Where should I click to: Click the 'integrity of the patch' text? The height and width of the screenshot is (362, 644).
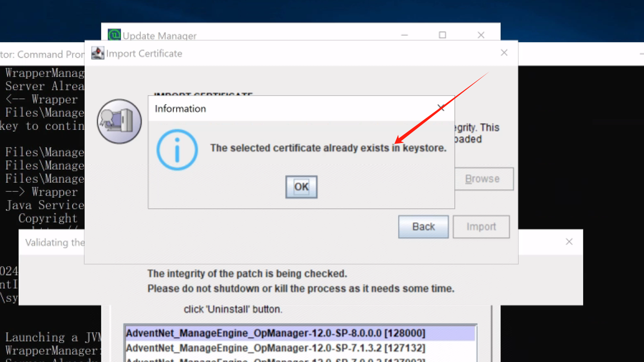[247, 274]
